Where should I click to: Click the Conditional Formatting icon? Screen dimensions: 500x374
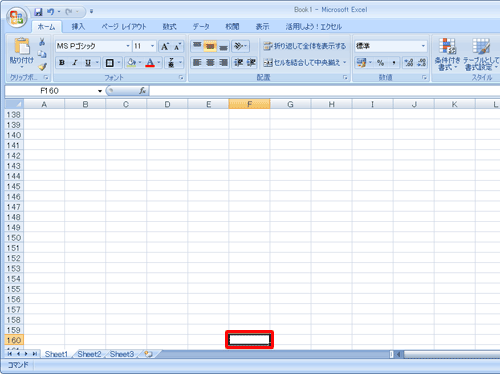click(447, 54)
